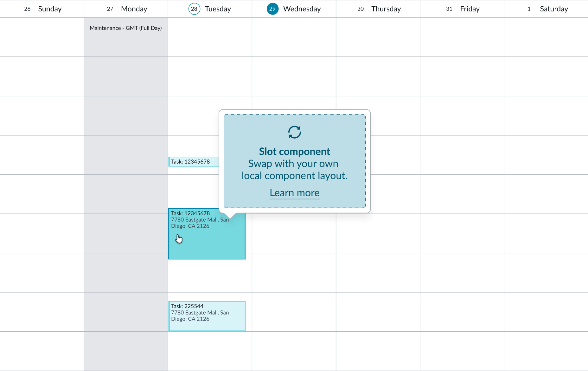This screenshot has width=588, height=371.
Task: Click the filled date badge 29 on Wednesday
Action: (272, 9)
